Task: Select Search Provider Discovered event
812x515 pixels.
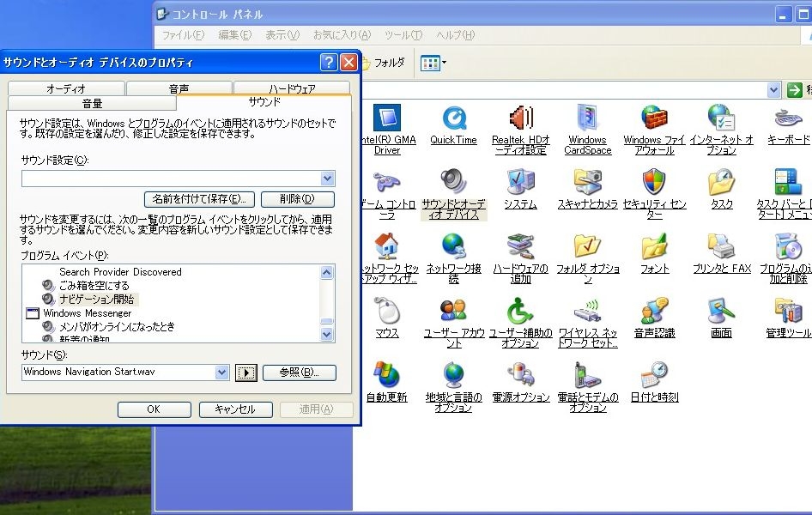Action: pyautogui.click(x=120, y=272)
